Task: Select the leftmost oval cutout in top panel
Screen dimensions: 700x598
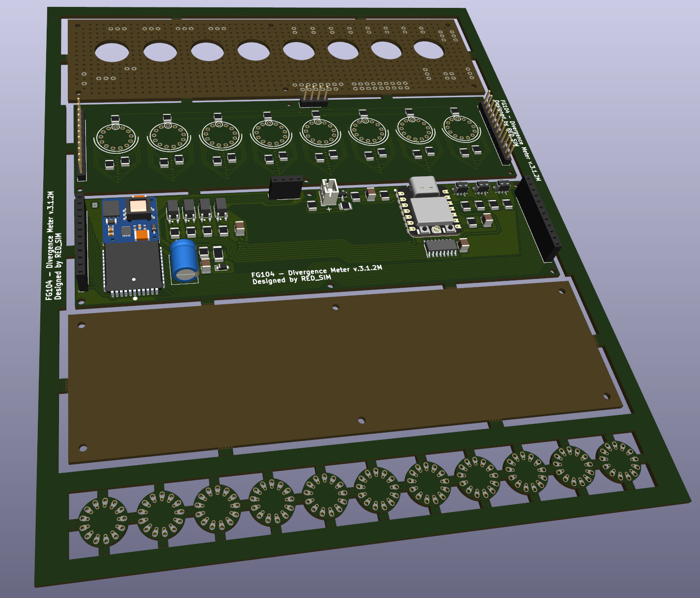Action: pos(112,52)
